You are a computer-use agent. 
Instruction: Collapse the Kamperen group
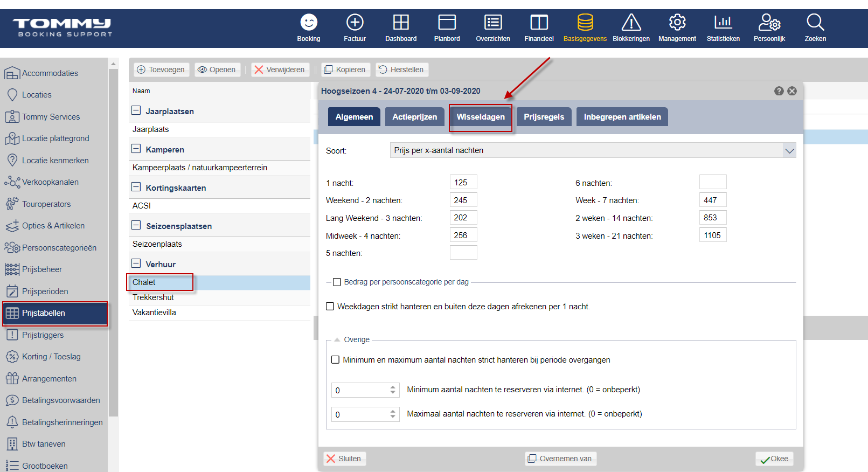136,149
